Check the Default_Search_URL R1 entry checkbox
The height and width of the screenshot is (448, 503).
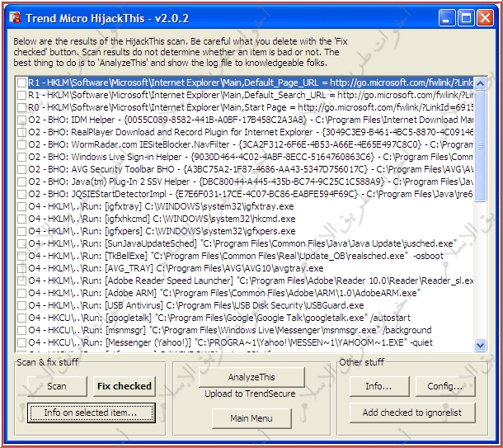click(21, 95)
